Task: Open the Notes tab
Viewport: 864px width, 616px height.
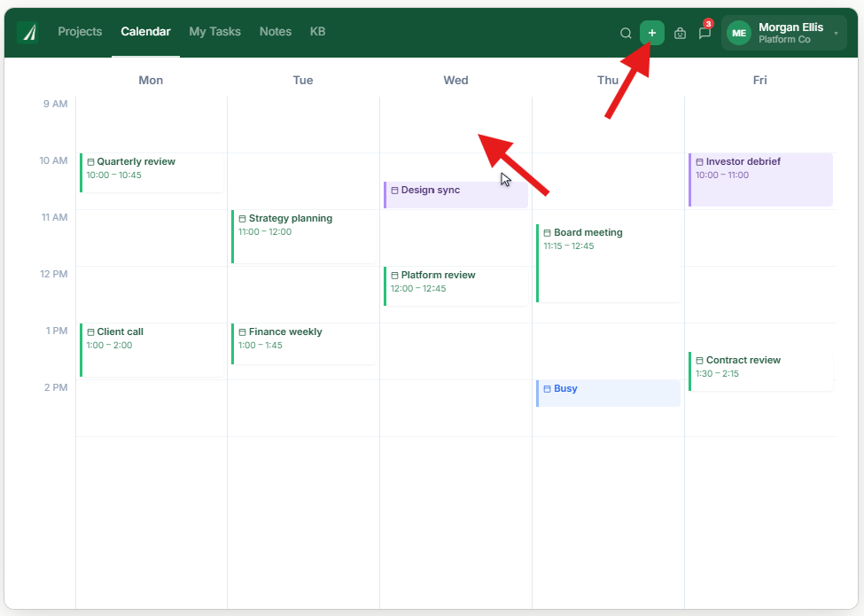Action: tap(276, 31)
